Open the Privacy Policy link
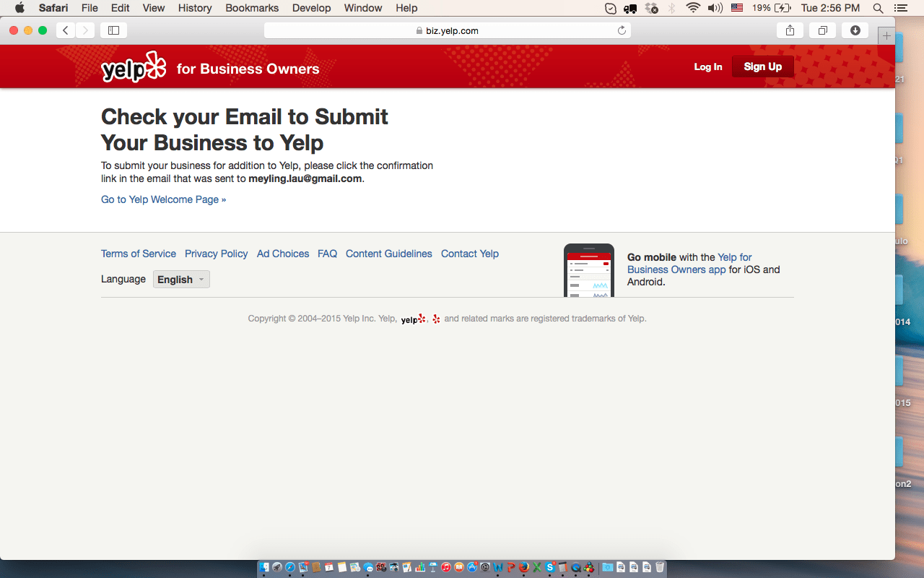924x578 pixels. click(216, 254)
